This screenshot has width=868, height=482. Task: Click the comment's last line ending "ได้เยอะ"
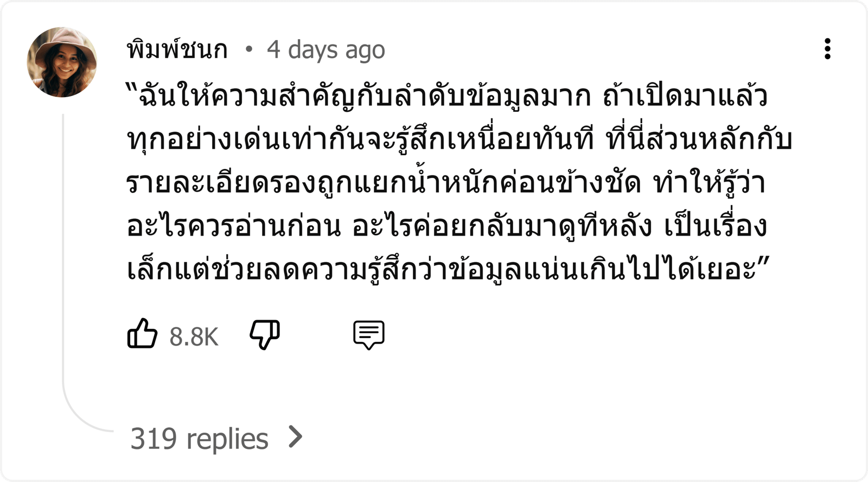(448, 270)
